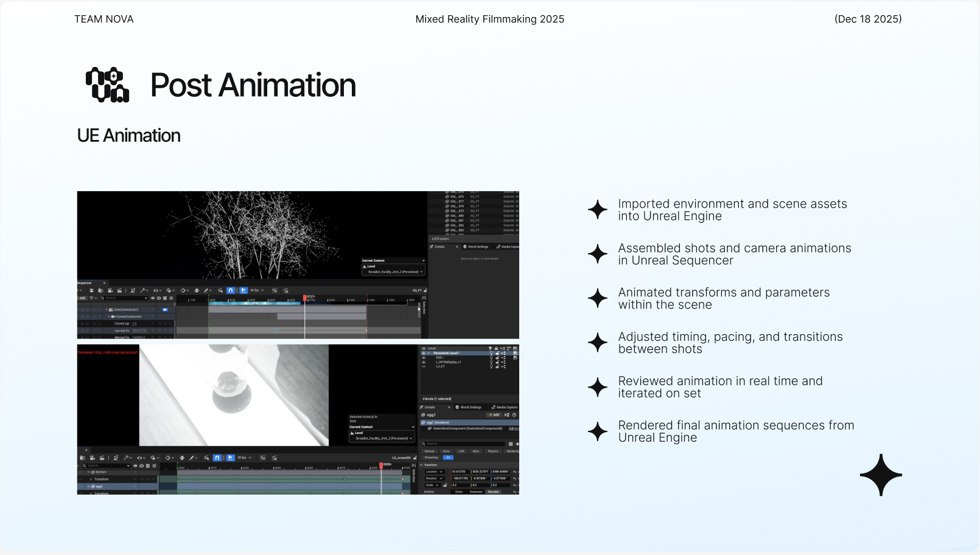
Task: Click the green Add button next to egg1
Action: point(493,415)
